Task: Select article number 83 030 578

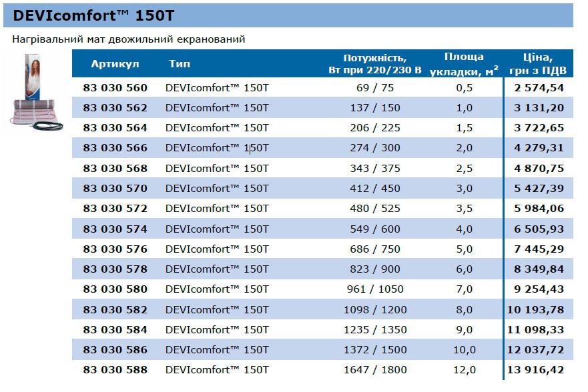Action: click(115, 269)
